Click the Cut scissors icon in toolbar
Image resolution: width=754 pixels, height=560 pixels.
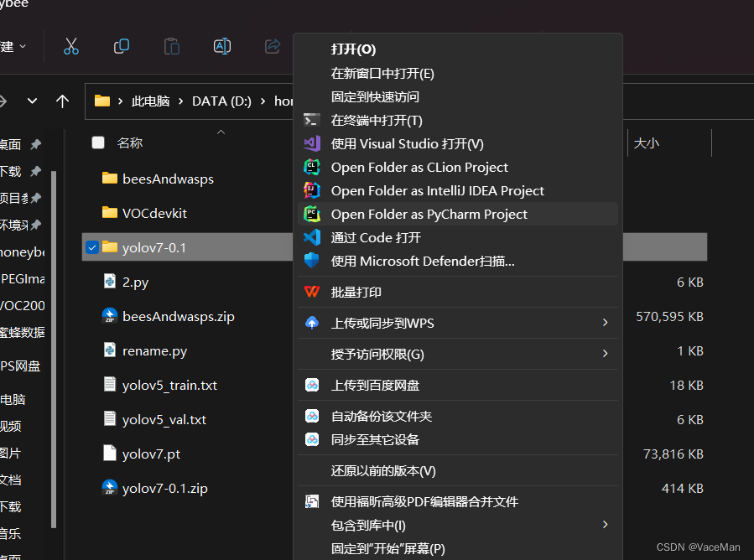(71, 47)
